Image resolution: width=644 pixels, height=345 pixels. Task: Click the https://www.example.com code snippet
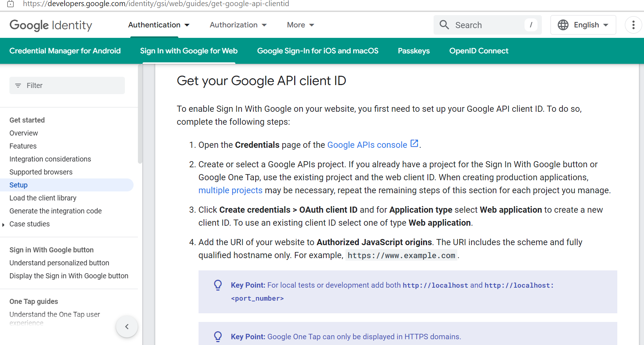401,256
